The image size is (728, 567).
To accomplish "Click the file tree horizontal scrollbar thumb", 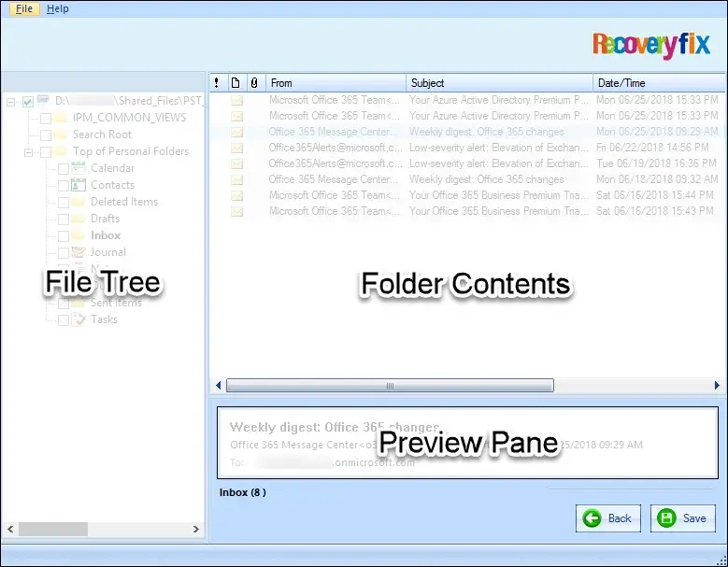I will point(53,529).
